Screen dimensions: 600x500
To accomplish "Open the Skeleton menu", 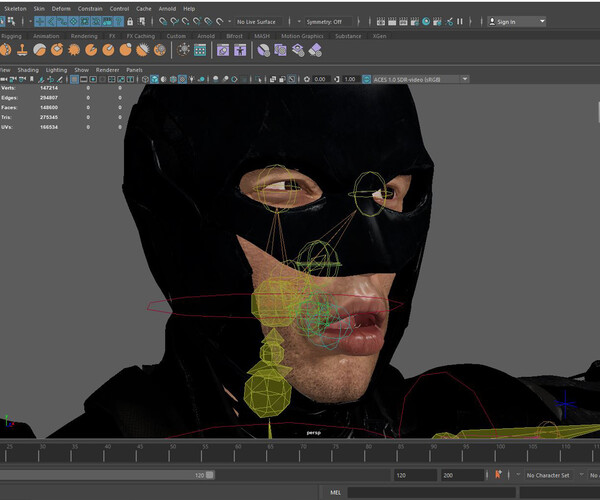I will point(15,8).
